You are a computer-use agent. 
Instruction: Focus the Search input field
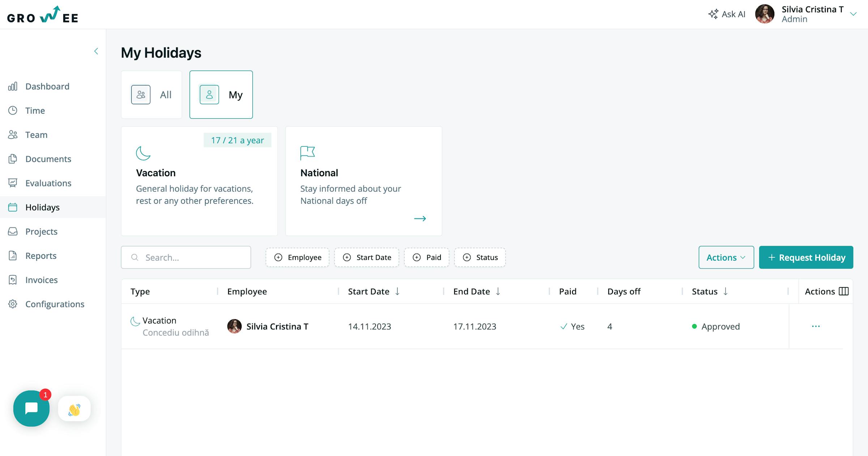coord(186,257)
